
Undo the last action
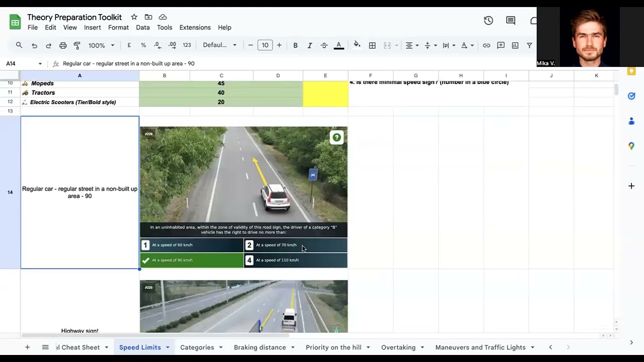coord(34,45)
